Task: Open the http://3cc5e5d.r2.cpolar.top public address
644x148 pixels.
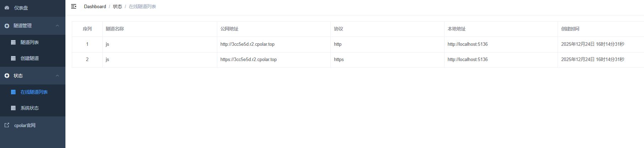Action: (x=247, y=44)
